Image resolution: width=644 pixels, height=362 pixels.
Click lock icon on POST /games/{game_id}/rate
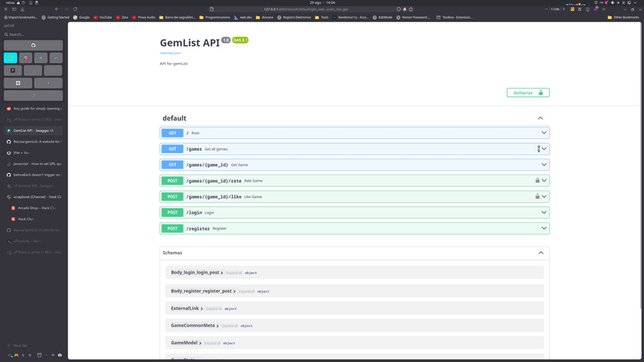coord(537,181)
